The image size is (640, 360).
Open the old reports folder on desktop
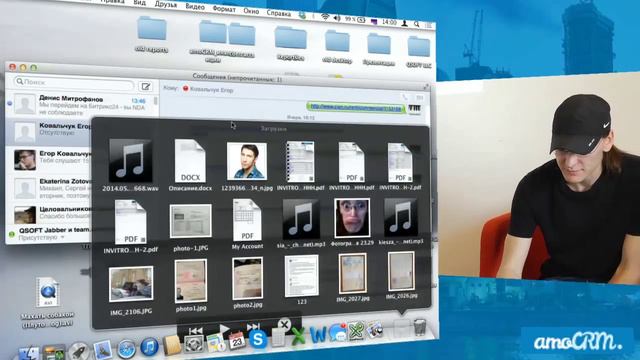(x=151, y=34)
